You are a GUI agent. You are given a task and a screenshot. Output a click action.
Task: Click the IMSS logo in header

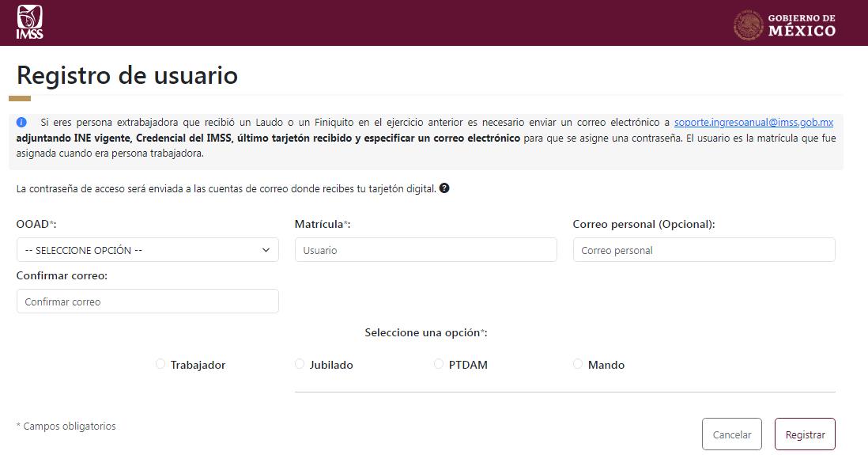29,22
